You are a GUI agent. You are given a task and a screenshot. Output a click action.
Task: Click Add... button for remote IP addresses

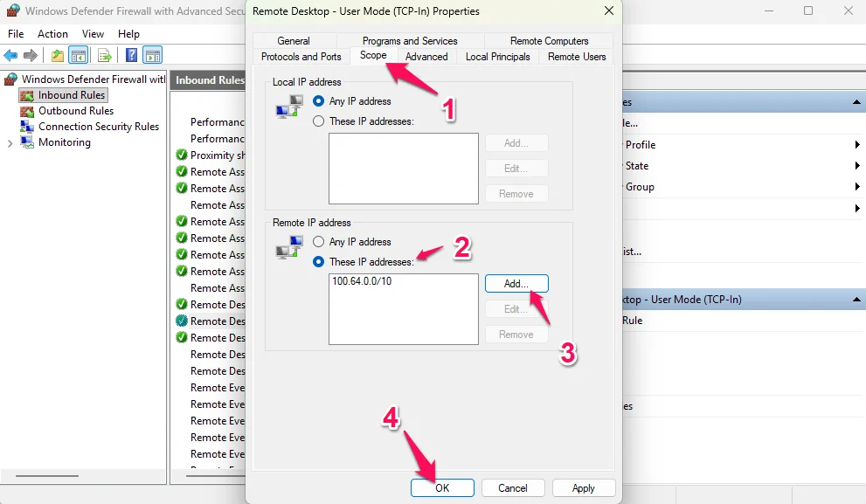516,284
